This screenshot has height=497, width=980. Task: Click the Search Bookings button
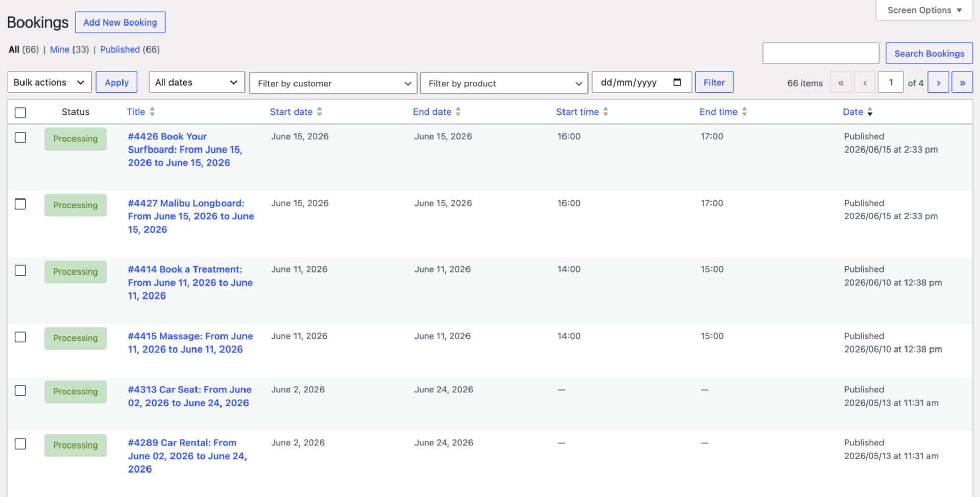pyautogui.click(x=929, y=54)
